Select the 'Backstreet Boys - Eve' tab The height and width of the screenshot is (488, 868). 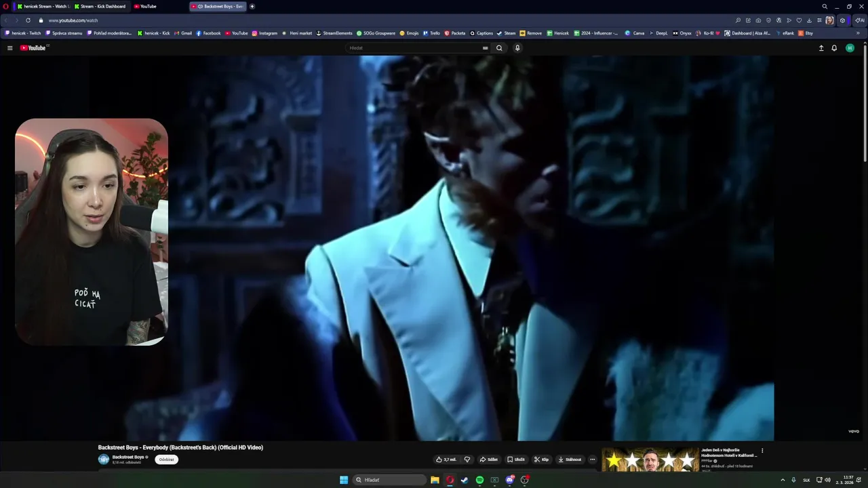[217, 6]
